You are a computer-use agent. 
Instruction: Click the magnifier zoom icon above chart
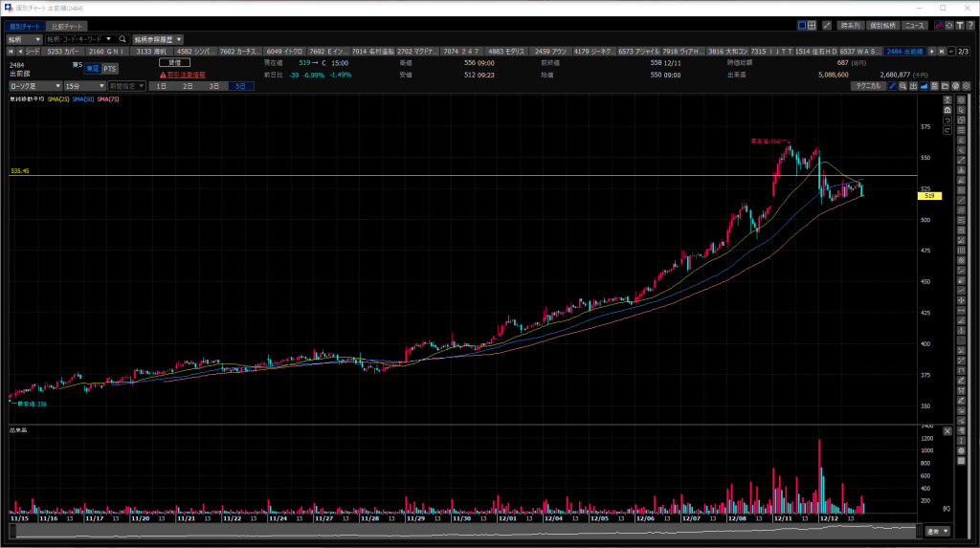click(x=903, y=86)
